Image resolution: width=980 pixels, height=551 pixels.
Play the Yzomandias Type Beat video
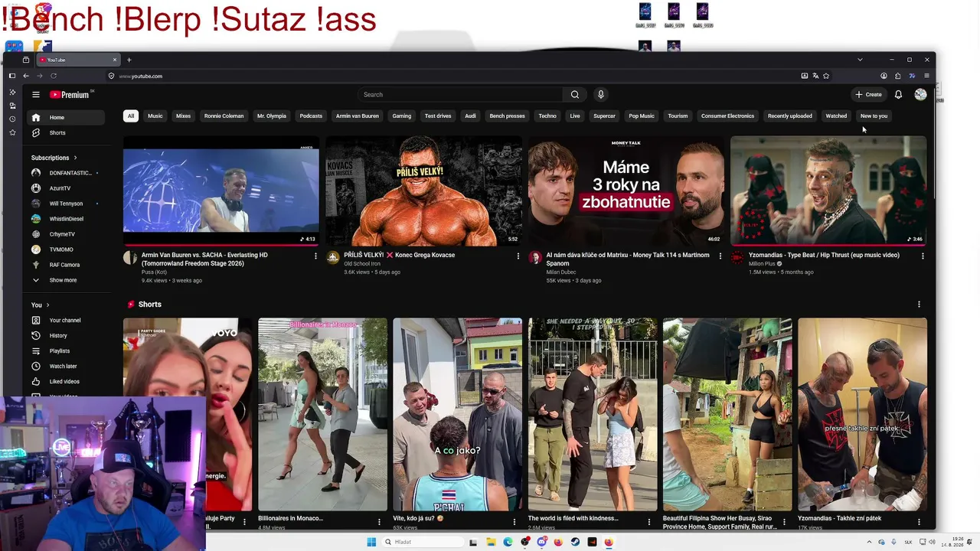(x=828, y=191)
